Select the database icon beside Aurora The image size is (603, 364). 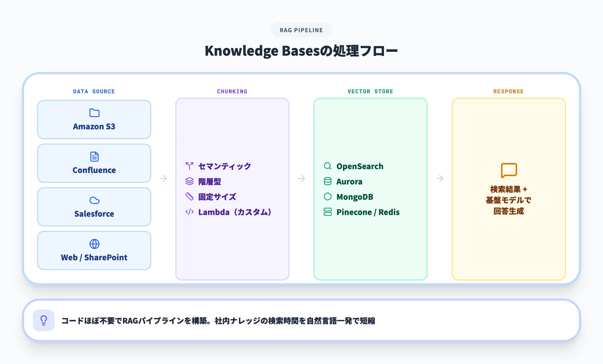tap(327, 181)
